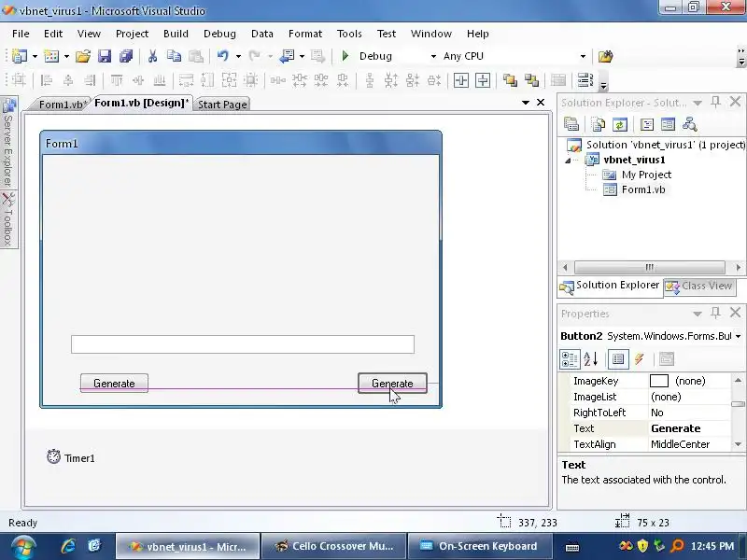Cut the selection with the scissors icon
The width and height of the screenshot is (747, 560).
coord(152,56)
